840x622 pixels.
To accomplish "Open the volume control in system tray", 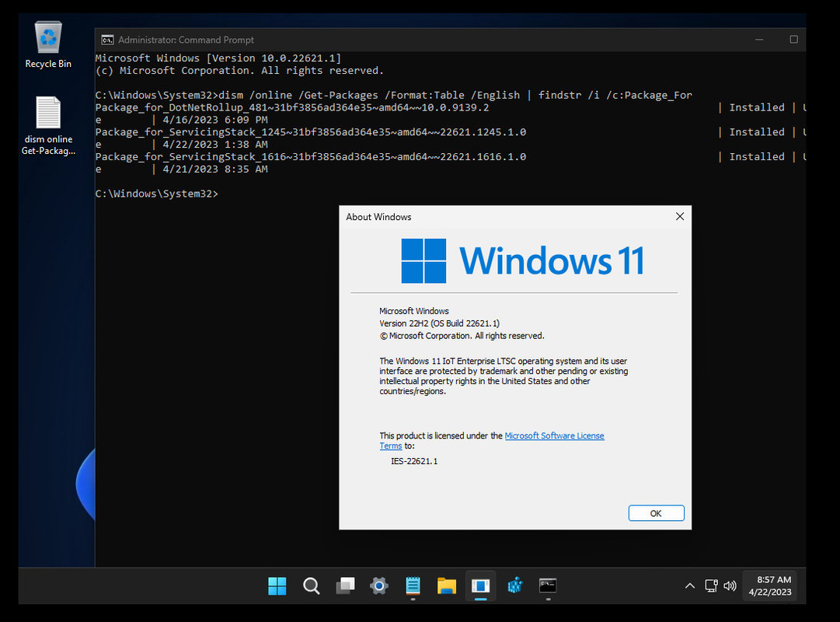I will (x=730, y=585).
